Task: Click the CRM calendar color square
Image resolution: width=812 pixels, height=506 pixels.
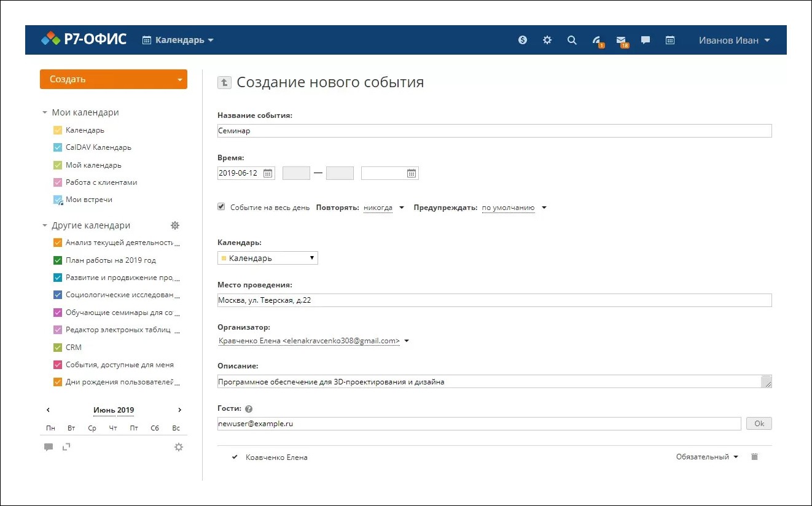Action: [57, 347]
